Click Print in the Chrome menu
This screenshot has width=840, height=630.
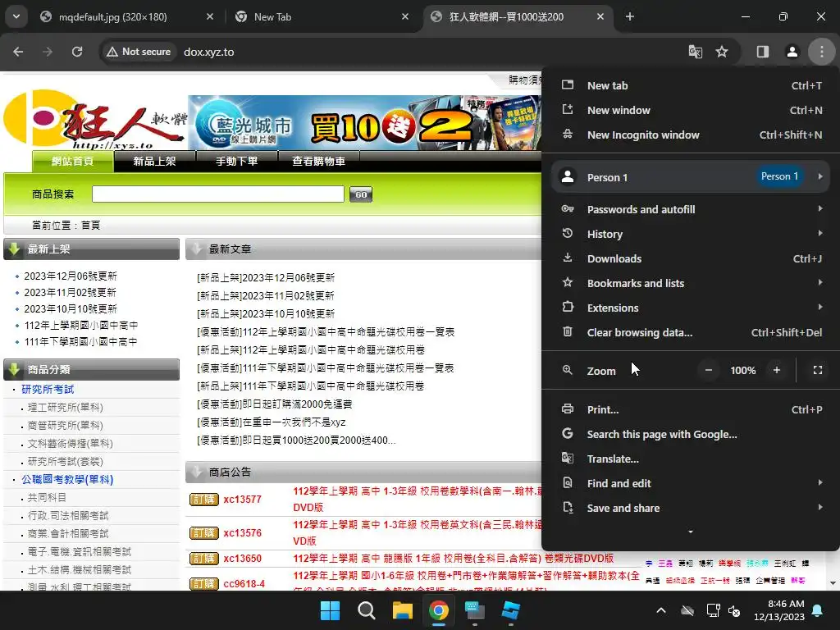691,410
